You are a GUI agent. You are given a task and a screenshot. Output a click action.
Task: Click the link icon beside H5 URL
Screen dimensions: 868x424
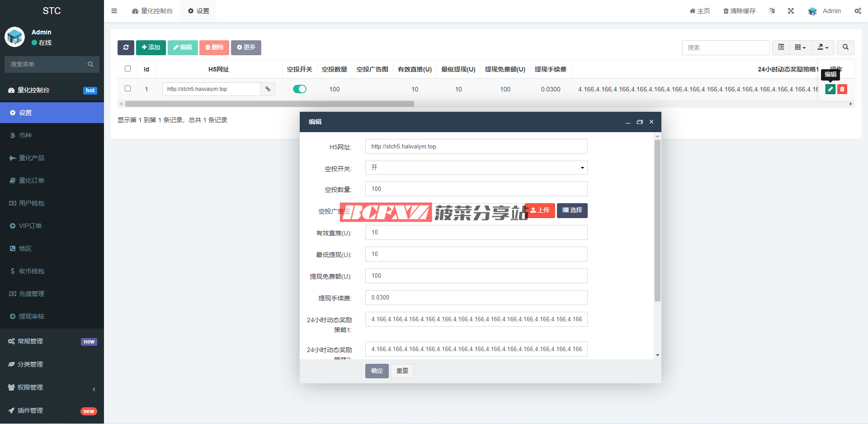point(268,89)
